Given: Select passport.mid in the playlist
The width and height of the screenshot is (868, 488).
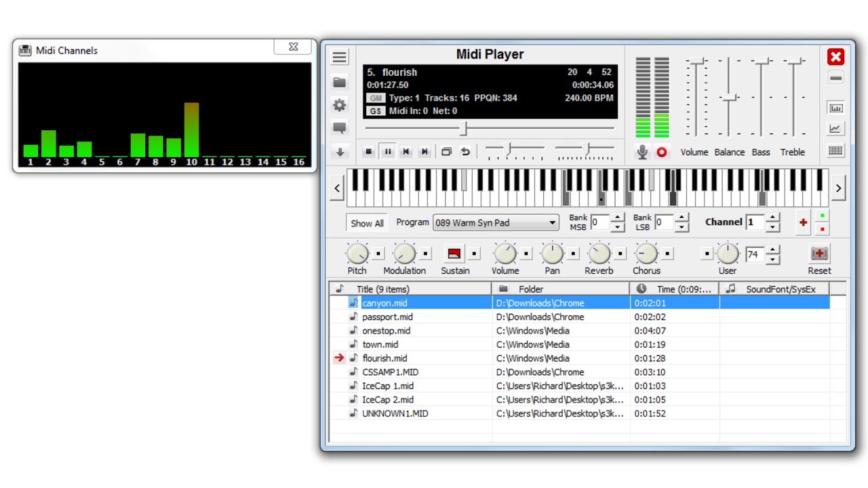Looking at the screenshot, I should click(579, 317).
